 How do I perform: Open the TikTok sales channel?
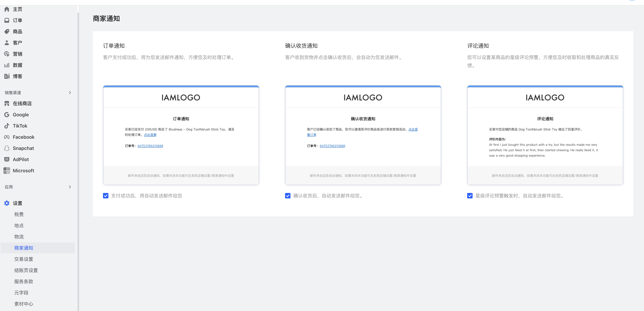click(x=7, y=126)
